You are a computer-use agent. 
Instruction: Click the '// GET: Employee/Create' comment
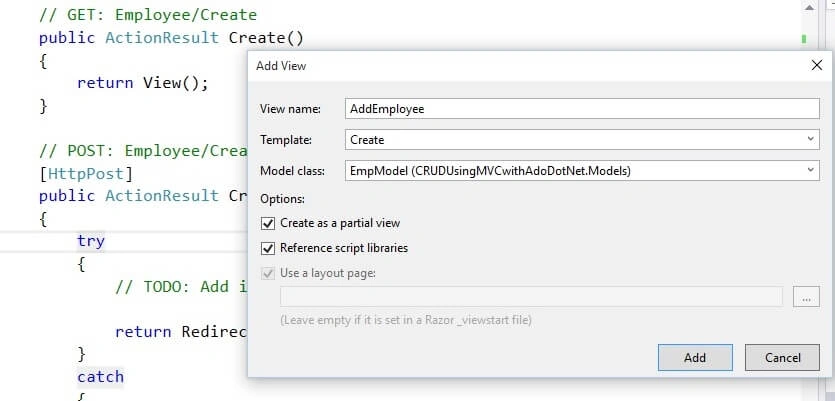point(148,14)
